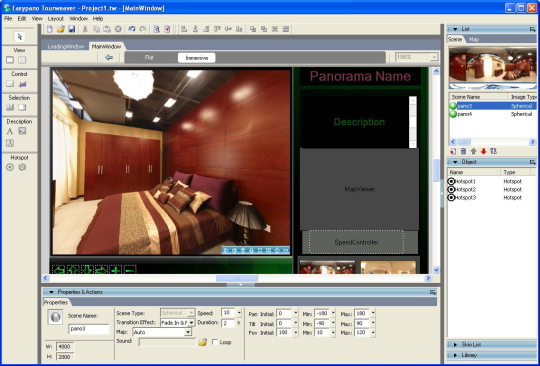Collapse the Object panel
The image size is (540, 366).
coord(455,162)
